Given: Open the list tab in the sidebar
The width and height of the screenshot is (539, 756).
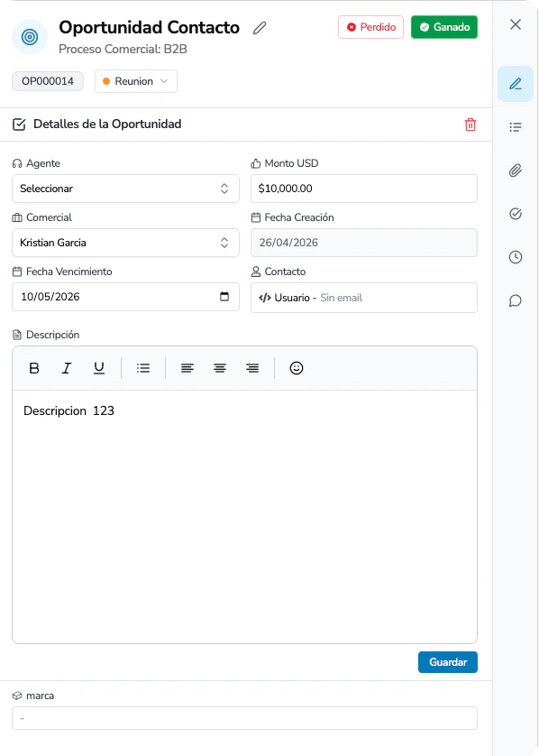Looking at the screenshot, I should (516, 127).
